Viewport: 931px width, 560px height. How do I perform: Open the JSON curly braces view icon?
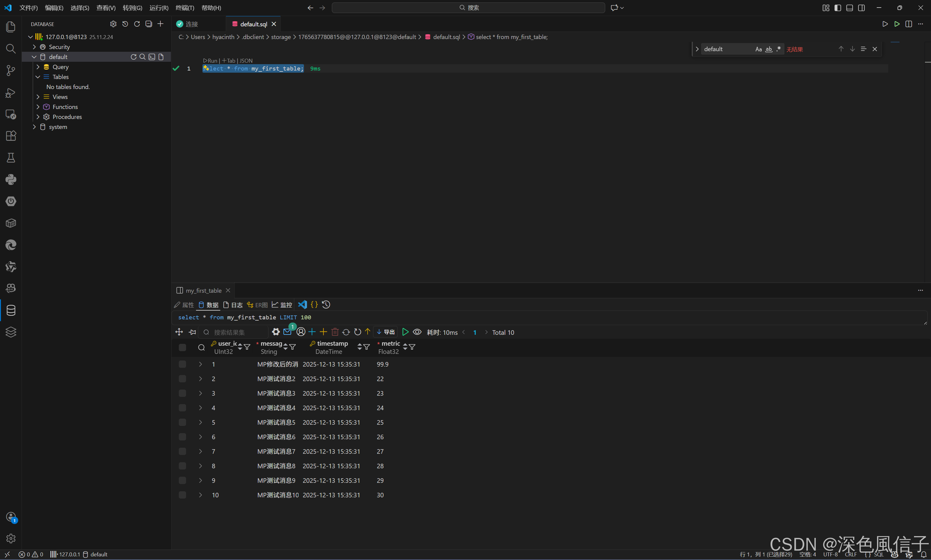point(314,305)
